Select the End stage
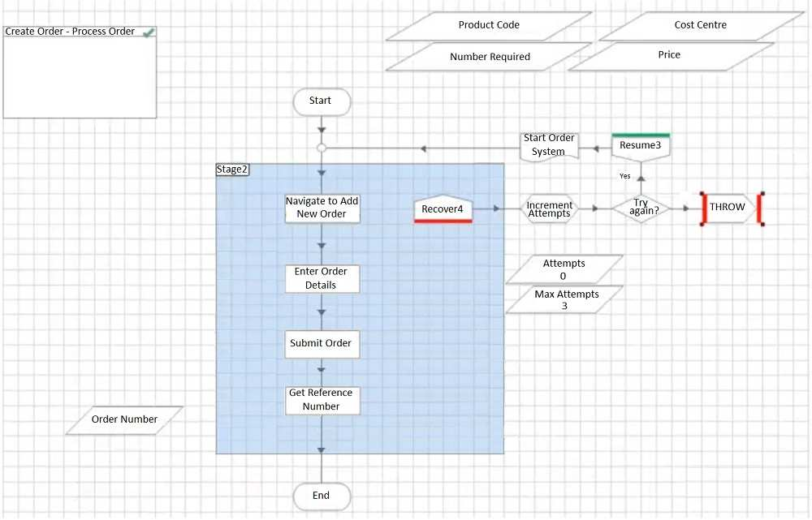 point(321,496)
